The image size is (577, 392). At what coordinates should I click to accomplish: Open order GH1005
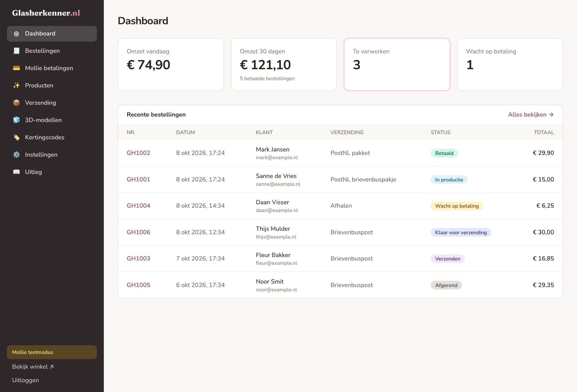(138, 285)
